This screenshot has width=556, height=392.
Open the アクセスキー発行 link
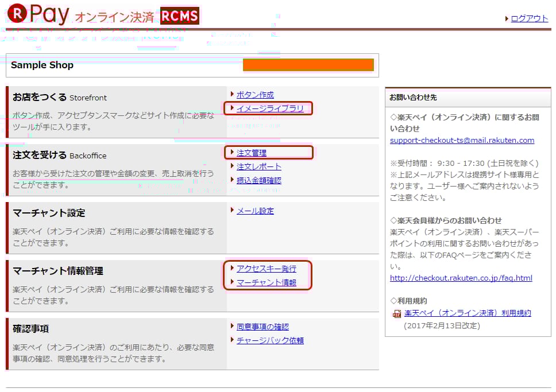[267, 269]
